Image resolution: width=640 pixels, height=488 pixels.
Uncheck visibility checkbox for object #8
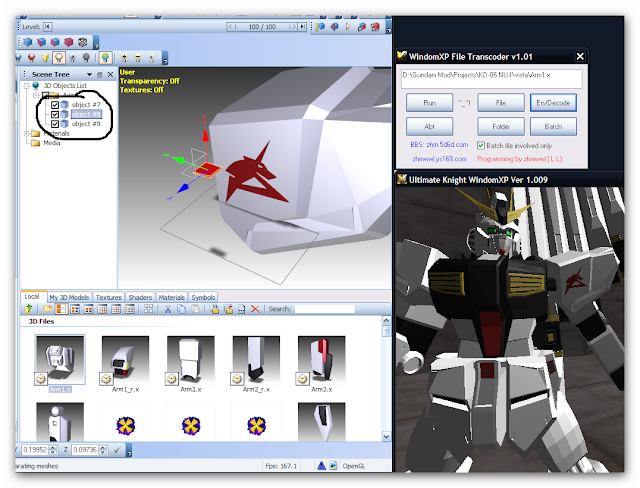pyautogui.click(x=55, y=114)
